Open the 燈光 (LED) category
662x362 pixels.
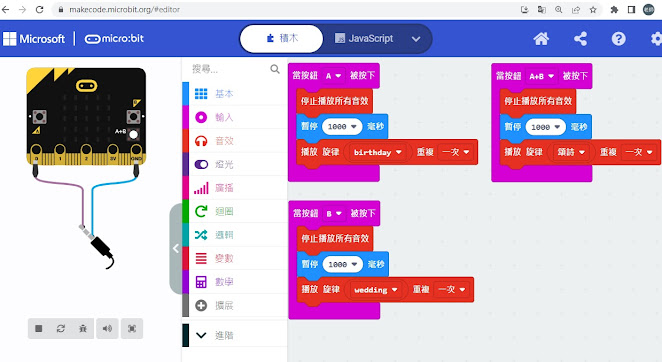pos(235,164)
